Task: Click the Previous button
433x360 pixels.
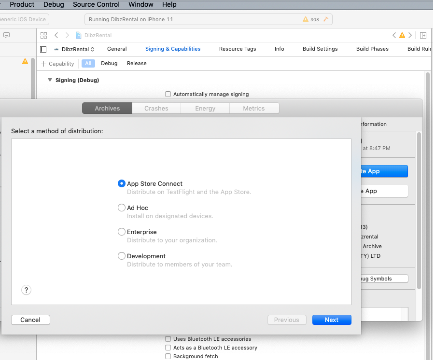Action: (x=287, y=320)
